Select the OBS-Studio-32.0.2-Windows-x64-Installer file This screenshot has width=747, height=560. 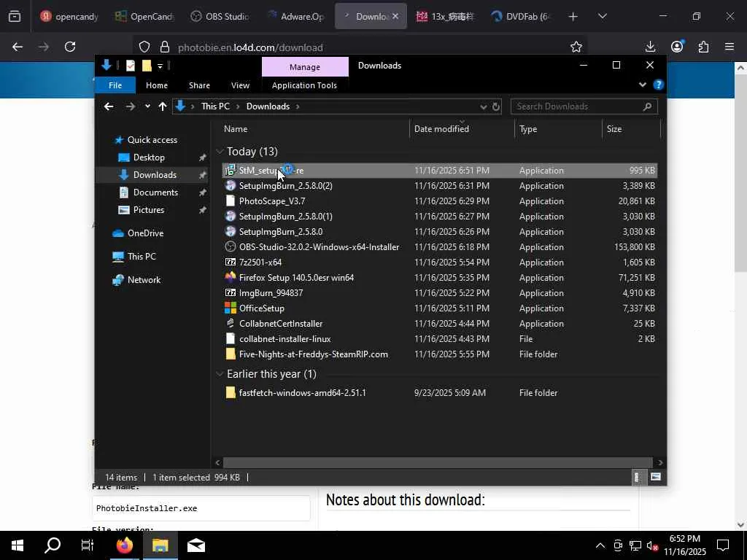[439, 246]
